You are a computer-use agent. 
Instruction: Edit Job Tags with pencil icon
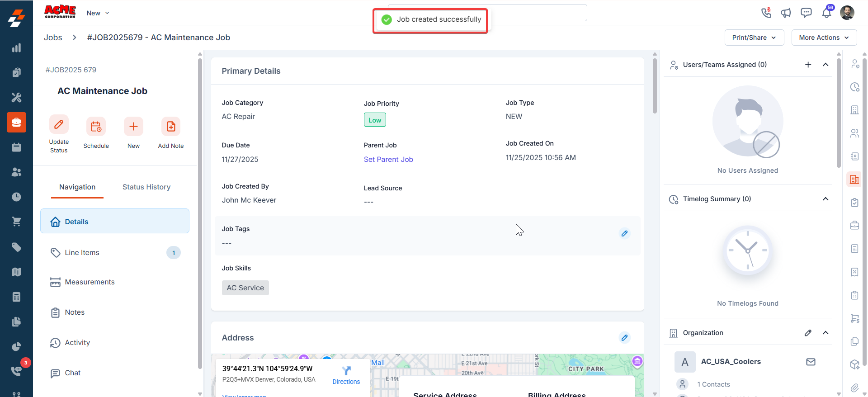(x=624, y=233)
